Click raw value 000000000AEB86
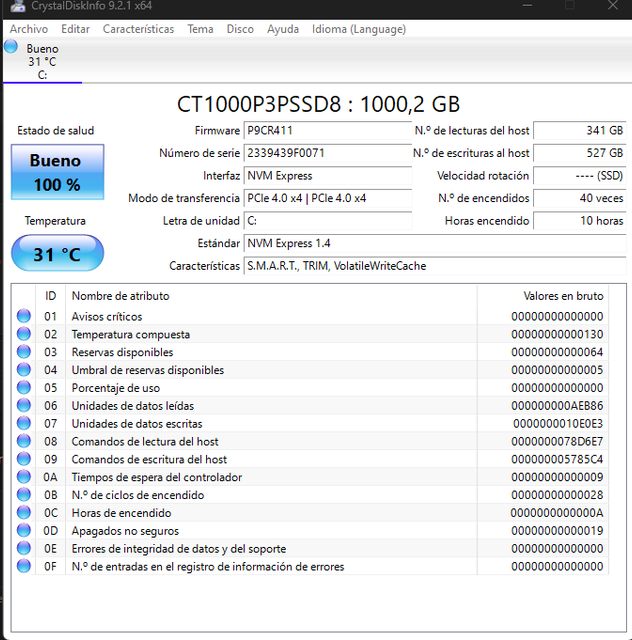This screenshot has width=632, height=640. [x=557, y=406]
